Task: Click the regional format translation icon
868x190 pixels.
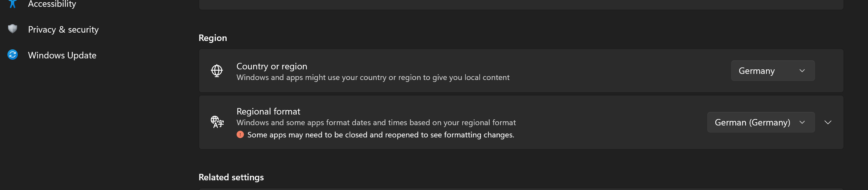Action: 217,122
